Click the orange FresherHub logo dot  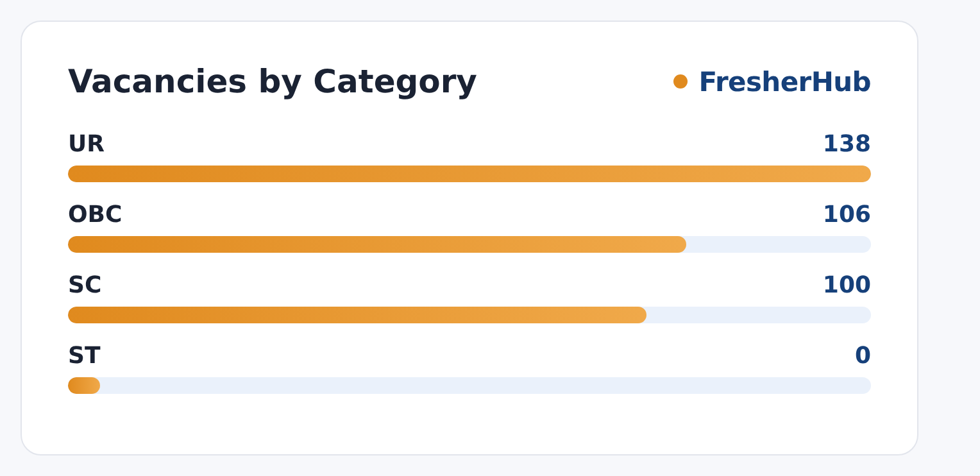click(680, 81)
